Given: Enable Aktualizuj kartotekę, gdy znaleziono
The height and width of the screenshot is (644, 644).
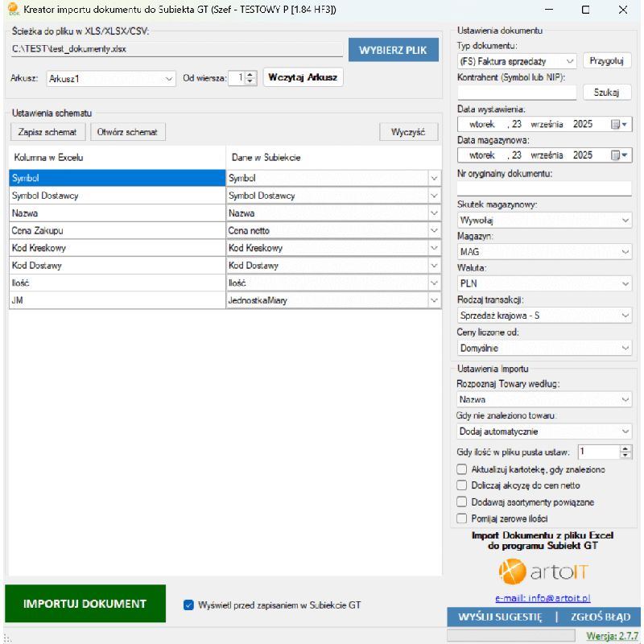Looking at the screenshot, I should [462, 469].
